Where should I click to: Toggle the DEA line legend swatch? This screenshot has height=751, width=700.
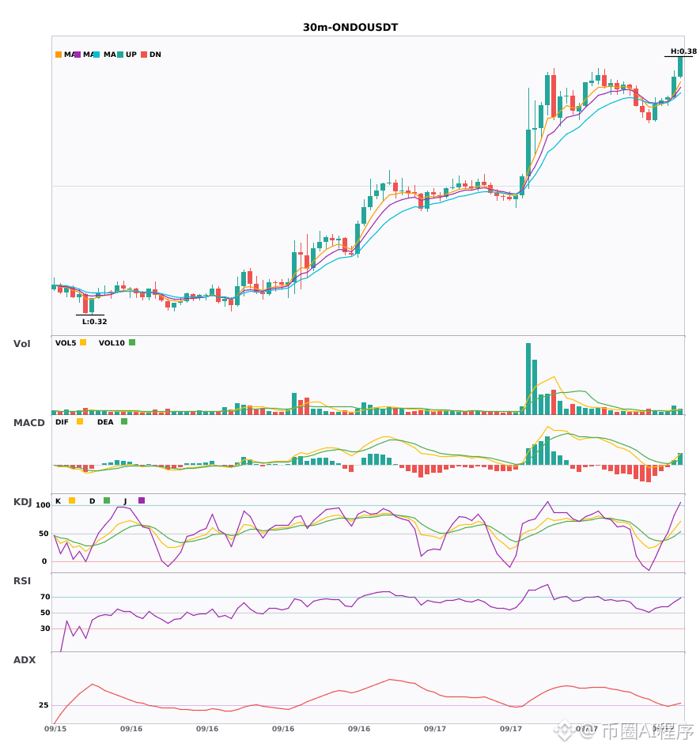point(124,421)
